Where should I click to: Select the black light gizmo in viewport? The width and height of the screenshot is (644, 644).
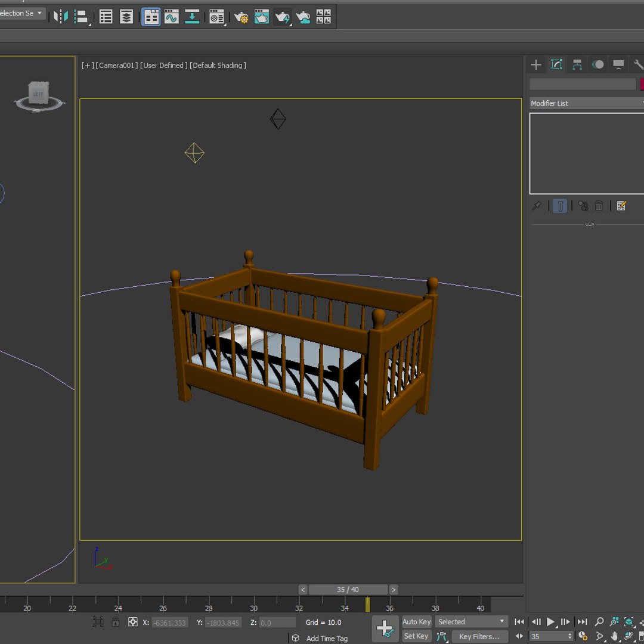point(278,119)
